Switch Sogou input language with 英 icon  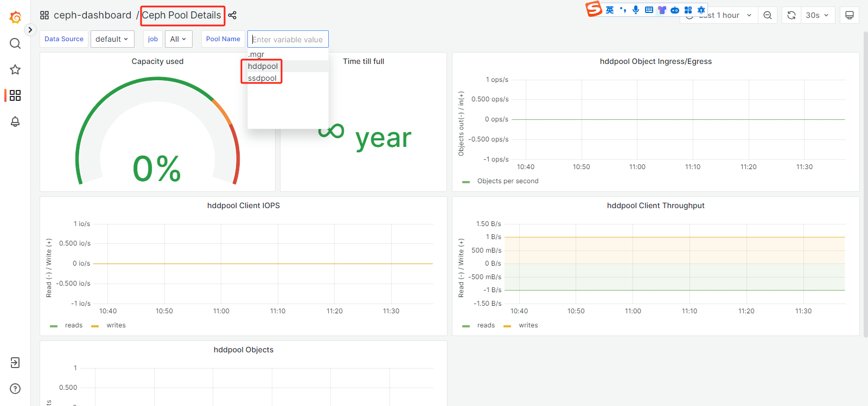point(610,10)
